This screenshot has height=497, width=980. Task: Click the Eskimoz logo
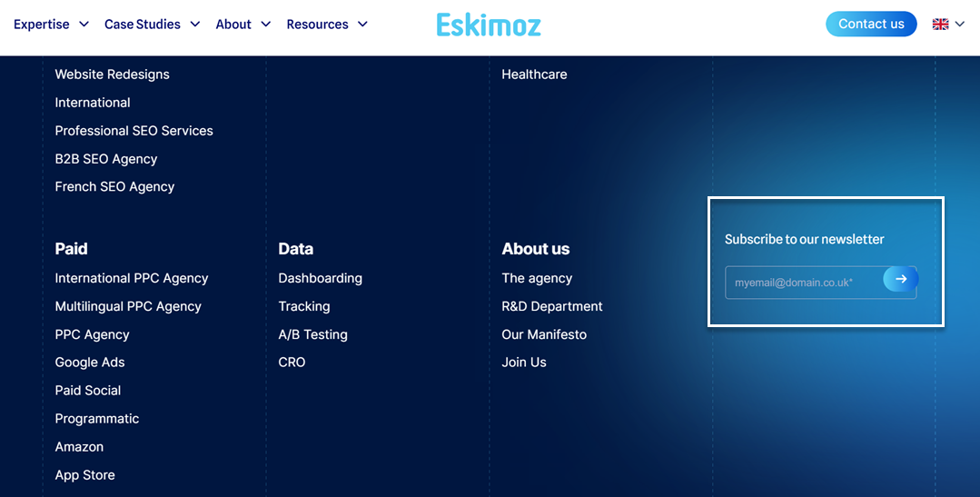coord(488,25)
